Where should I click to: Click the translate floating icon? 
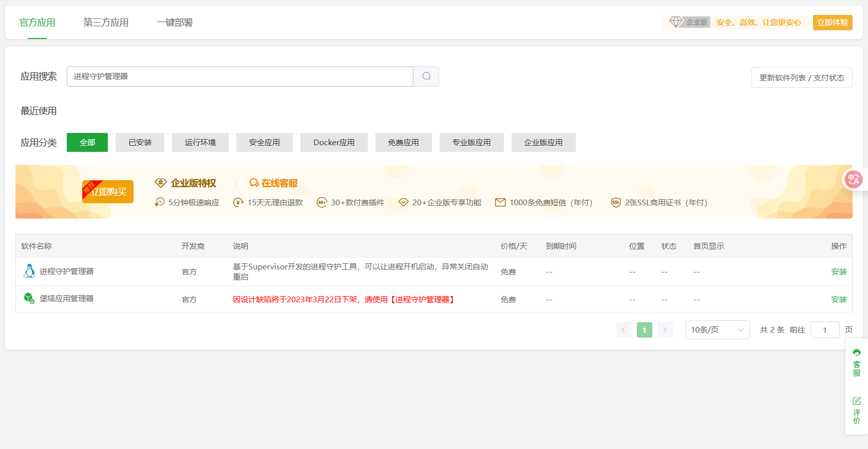(x=853, y=180)
